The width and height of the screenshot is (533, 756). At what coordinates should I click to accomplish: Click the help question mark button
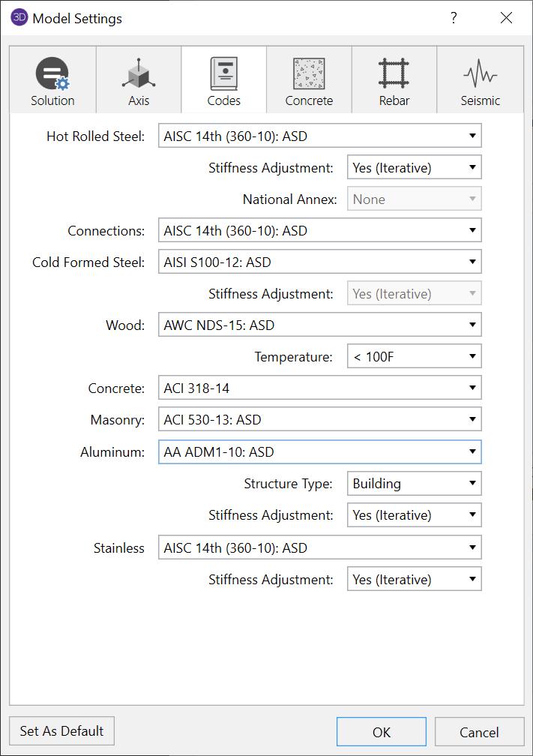coord(454,18)
